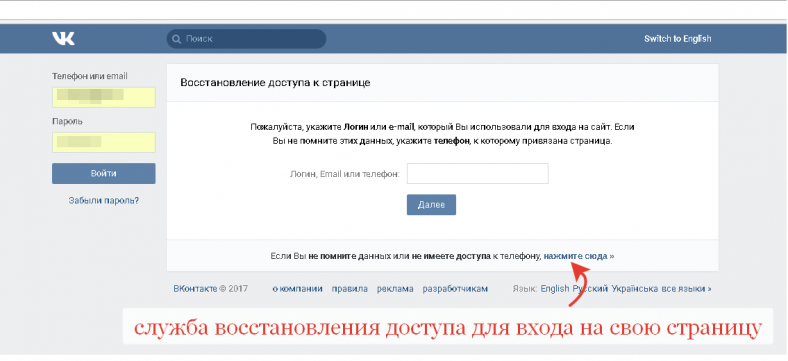Open the Забыли пароль? link
788x361 pixels.
coord(104,201)
